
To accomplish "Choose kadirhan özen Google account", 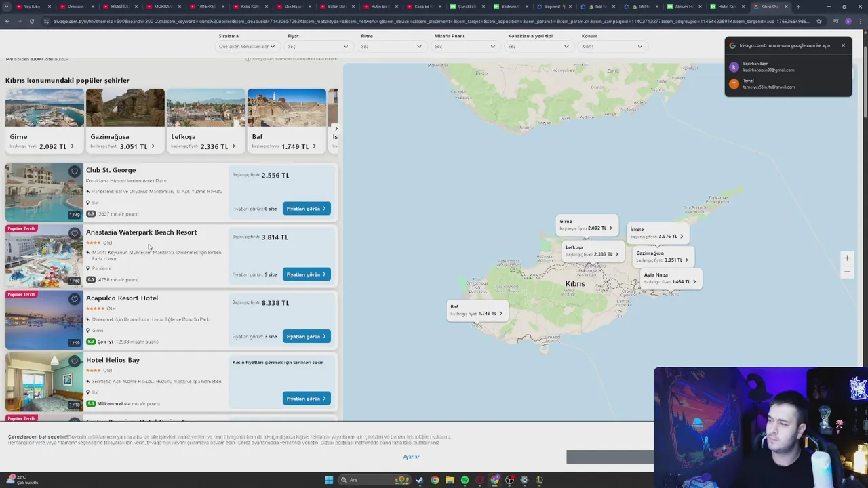I will click(788, 67).
